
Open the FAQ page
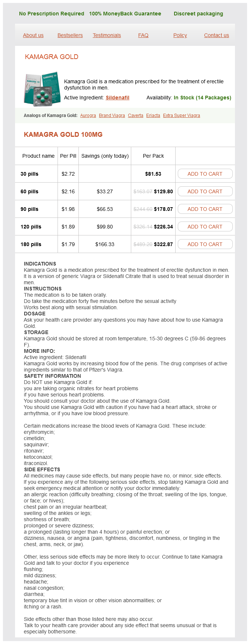pyautogui.click(x=143, y=35)
